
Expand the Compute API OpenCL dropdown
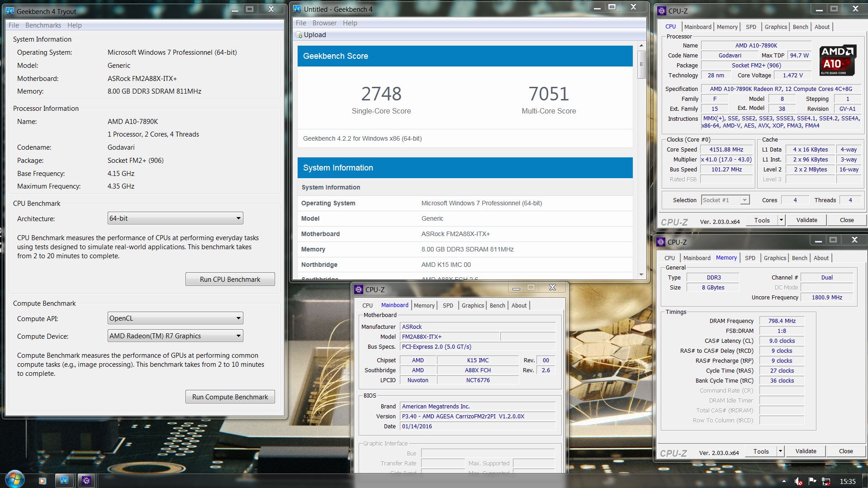click(175, 318)
